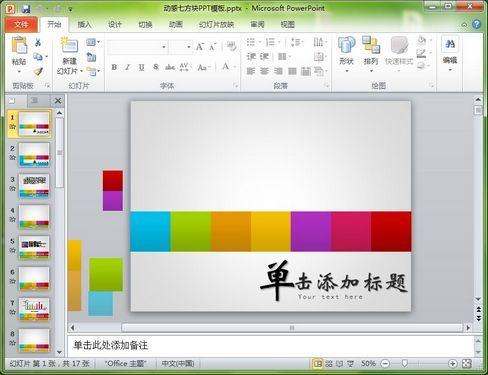
Task: Open the Arrange objects menu
Action: click(371, 54)
